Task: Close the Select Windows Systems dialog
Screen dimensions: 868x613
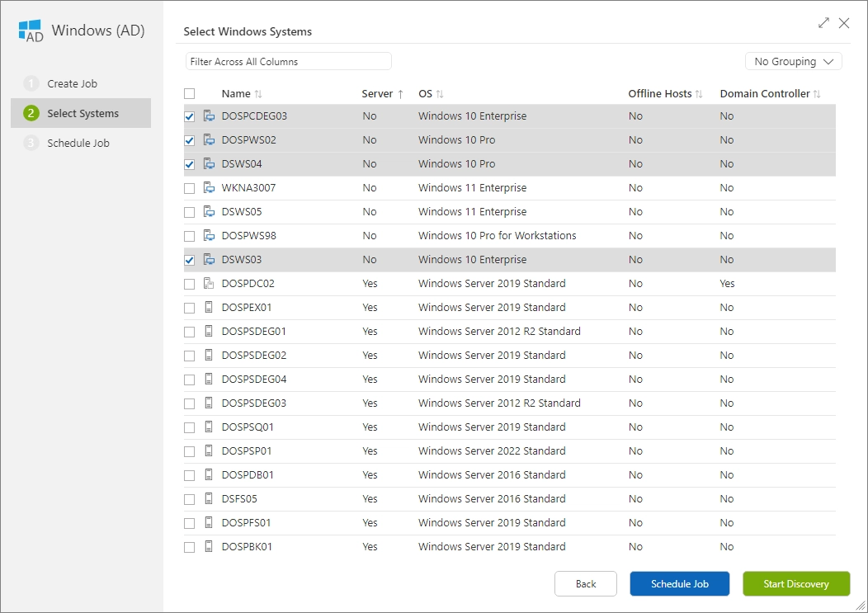Action: coord(843,23)
